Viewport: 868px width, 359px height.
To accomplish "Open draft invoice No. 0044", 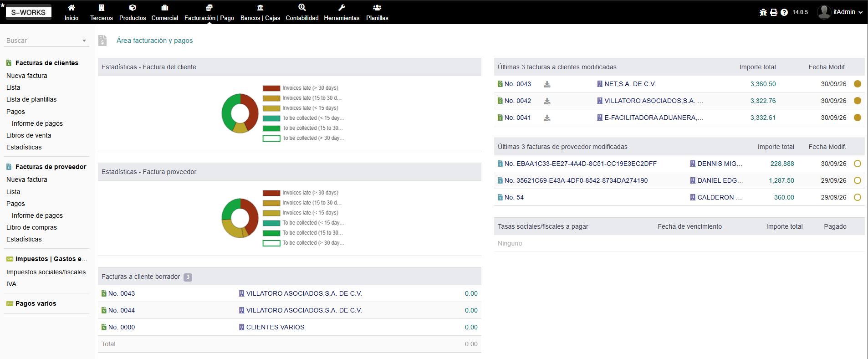I will [122, 310].
